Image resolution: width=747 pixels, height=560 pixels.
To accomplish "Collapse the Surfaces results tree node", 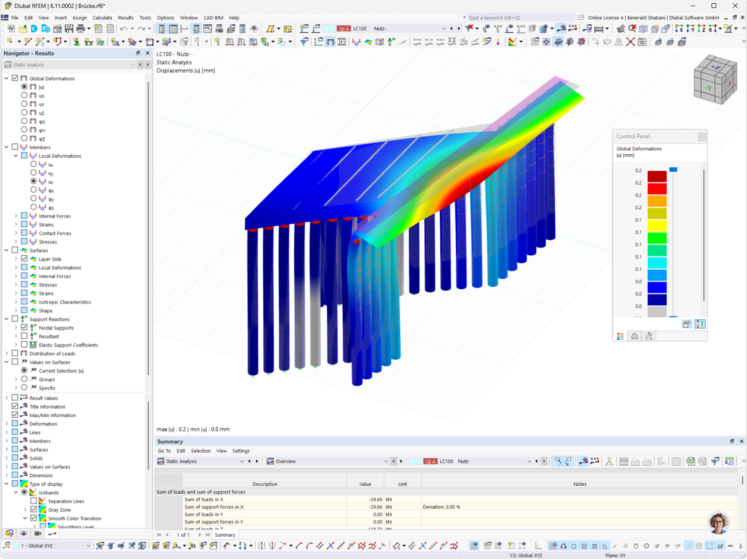I will click(x=7, y=251).
